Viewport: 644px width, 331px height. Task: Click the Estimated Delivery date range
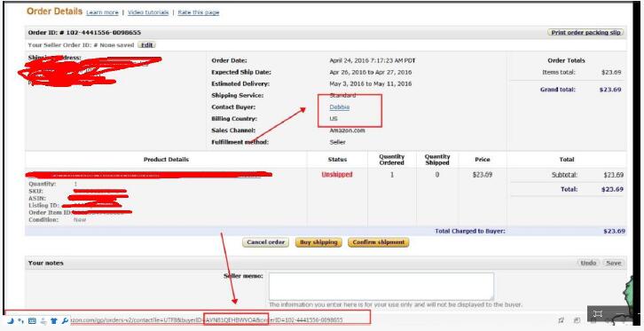click(x=370, y=83)
